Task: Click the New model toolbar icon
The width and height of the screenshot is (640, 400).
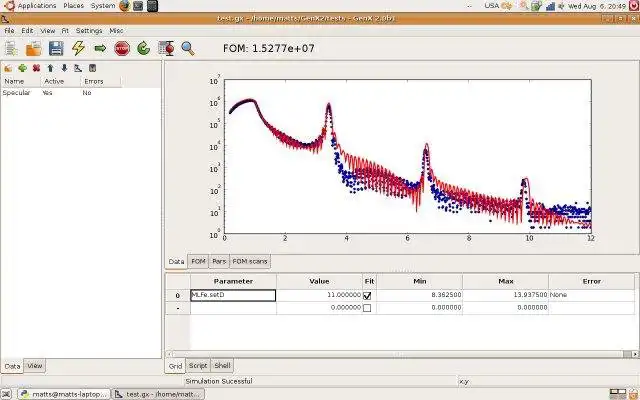Action: (x=11, y=49)
